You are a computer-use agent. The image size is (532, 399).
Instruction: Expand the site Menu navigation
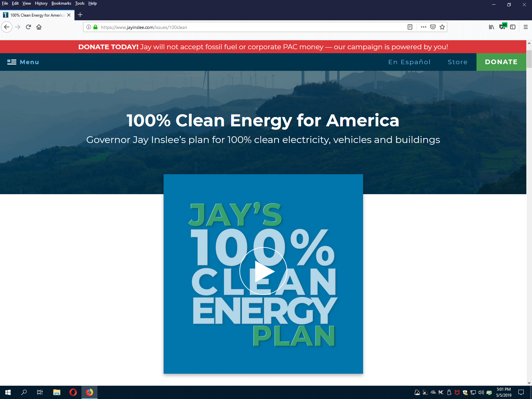[23, 62]
